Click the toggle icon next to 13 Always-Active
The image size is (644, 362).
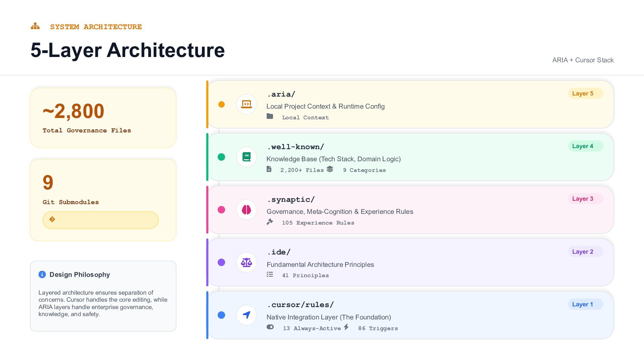click(x=270, y=327)
